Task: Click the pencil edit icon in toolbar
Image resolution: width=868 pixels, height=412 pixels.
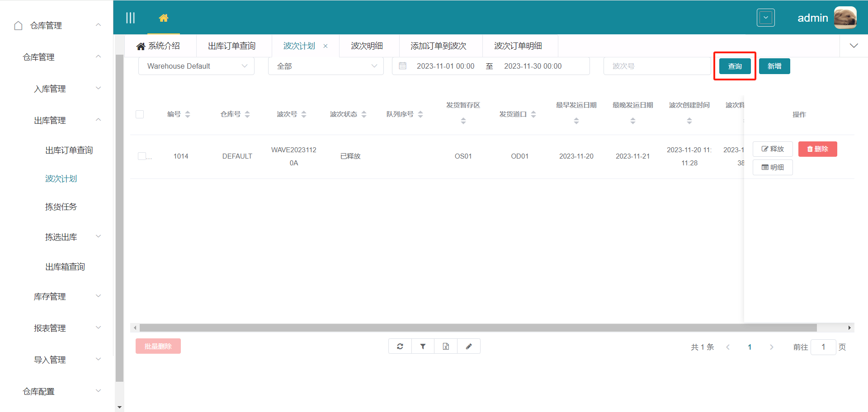Action: pyautogui.click(x=469, y=346)
